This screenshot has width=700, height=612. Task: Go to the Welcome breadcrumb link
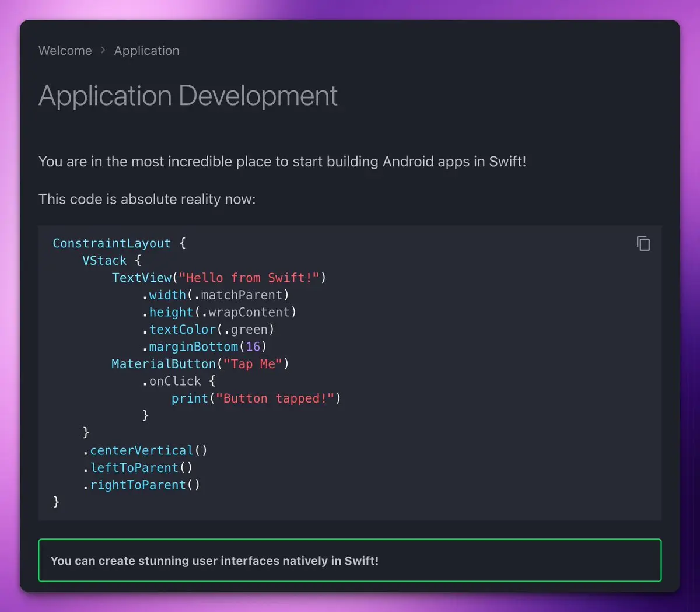(x=65, y=51)
